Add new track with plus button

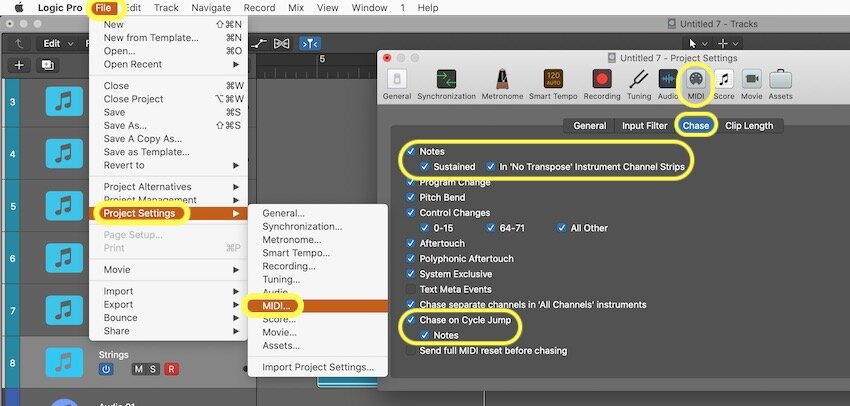coord(19,65)
